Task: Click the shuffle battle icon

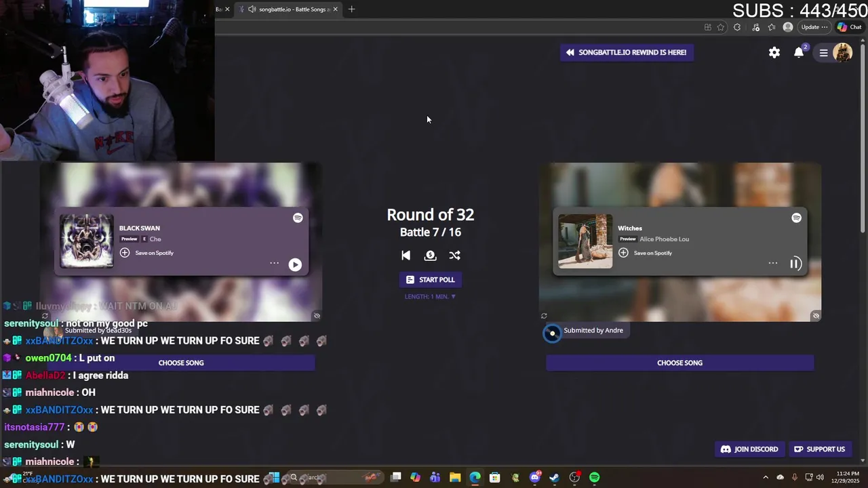Action: (x=454, y=256)
